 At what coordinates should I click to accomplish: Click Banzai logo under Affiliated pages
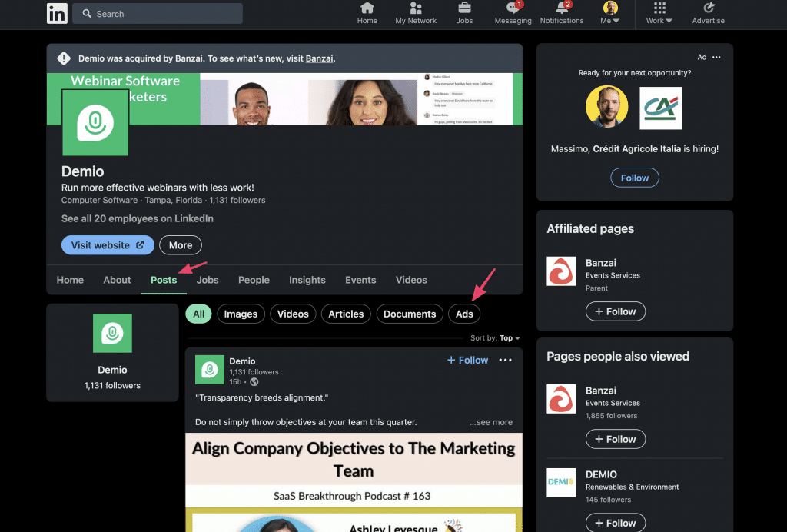click(561, 271)
